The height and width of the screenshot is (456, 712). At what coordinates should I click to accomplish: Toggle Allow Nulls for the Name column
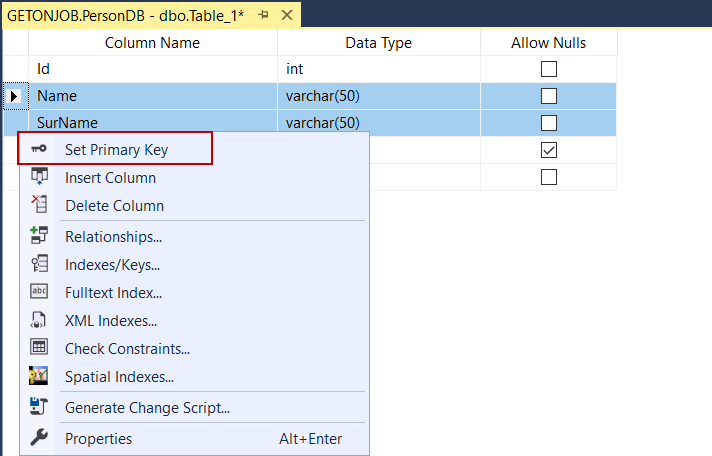pos(548,97)
